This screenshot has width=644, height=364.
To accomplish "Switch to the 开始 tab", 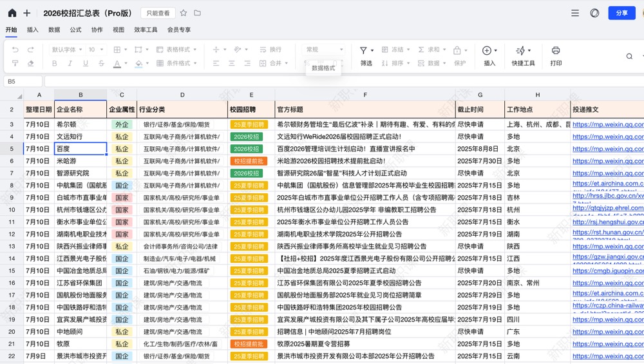I will pos(11,30).
